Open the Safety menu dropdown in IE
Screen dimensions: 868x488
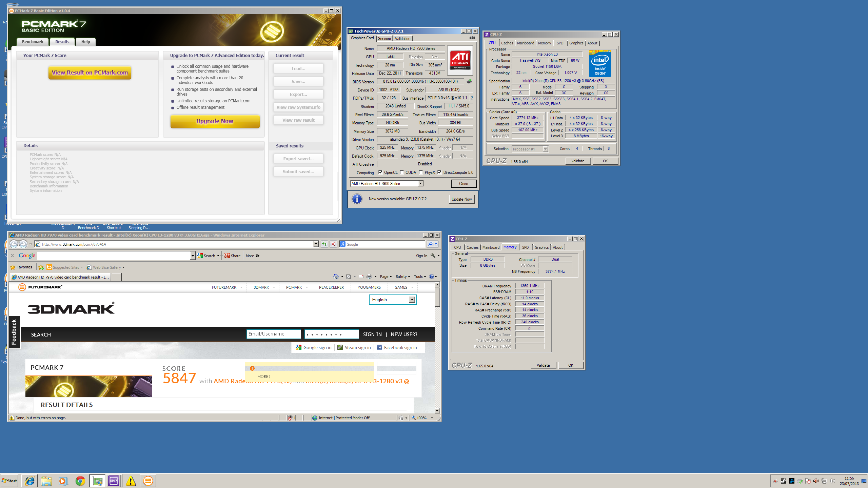point(402,277)
